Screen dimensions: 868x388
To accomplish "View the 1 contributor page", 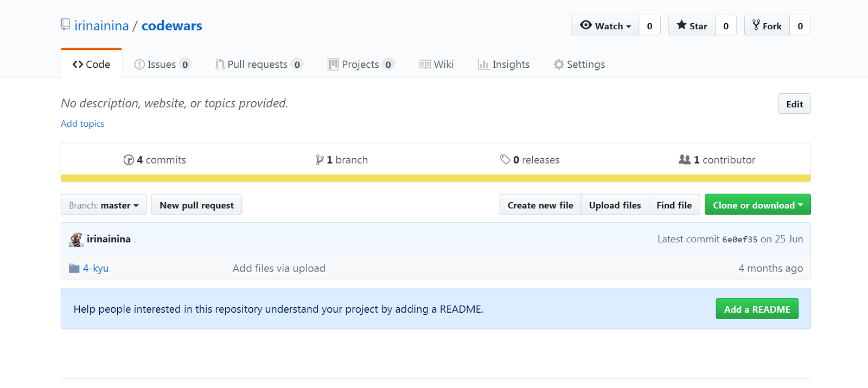I will 717,160.
